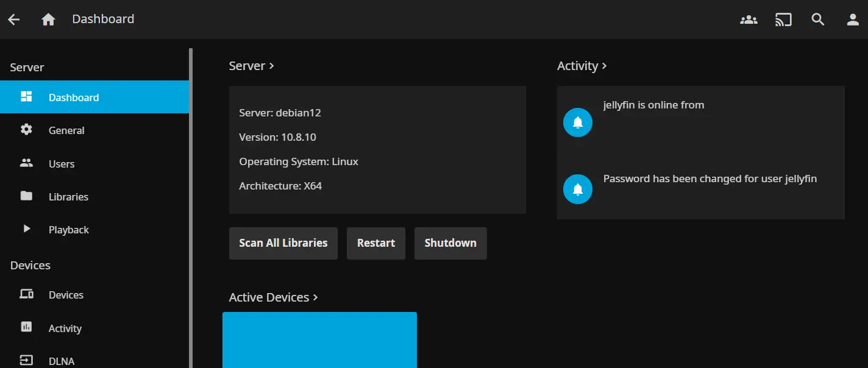Screen dimensions: 868x368
Task: Open search with magnifier icon
Action: 818,19
